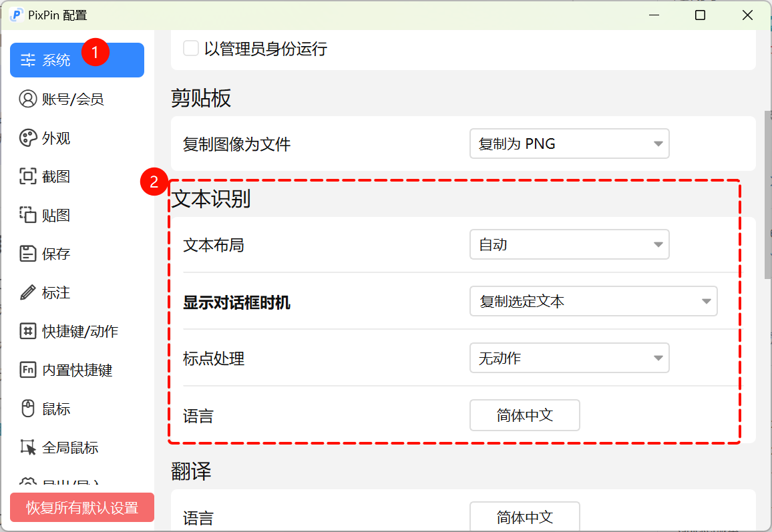Image resolution: width=772 pixels, height=532 pixels.
Task: Click the Hotkeys/Actions hash icon
Action: [x=27, y=331]
